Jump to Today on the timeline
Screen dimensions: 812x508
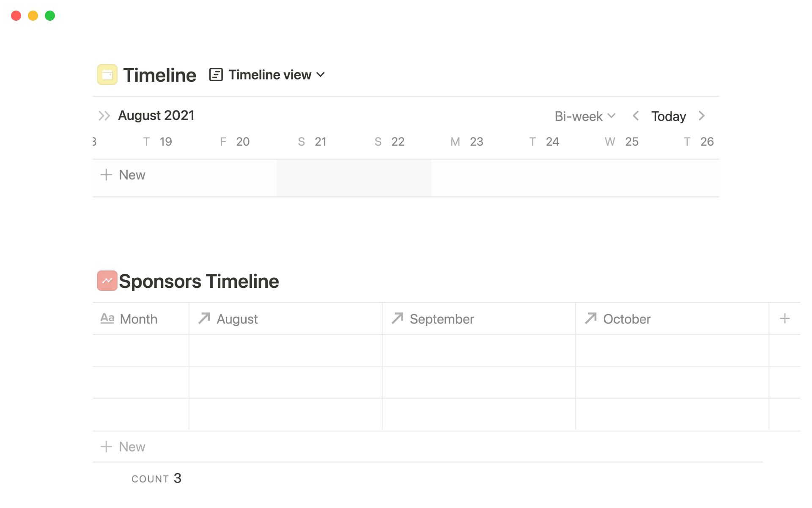point(668,116)
